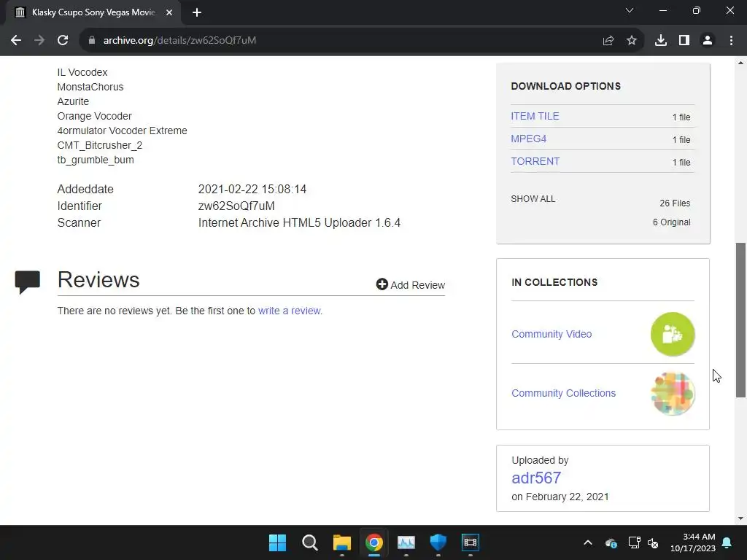Follow the 'write a review' link
The height and width of the screenshot is (560, 747).
289,311
